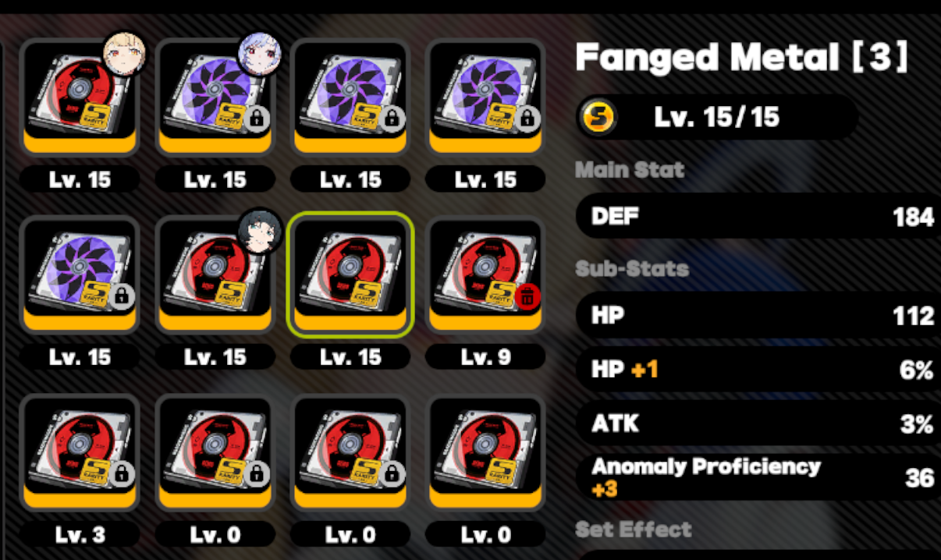Select the red disc equipped by dark-haired character

215,276
